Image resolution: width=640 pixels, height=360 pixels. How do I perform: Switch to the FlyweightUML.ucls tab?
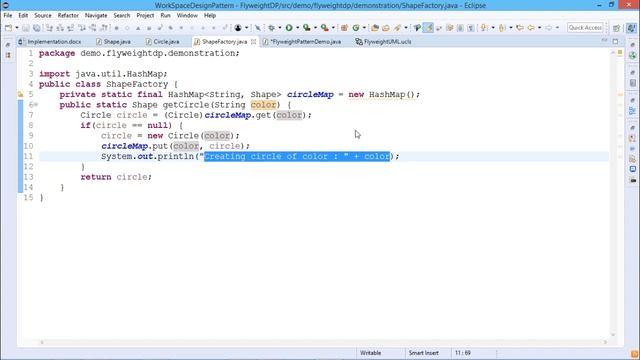tap(384, 42)
